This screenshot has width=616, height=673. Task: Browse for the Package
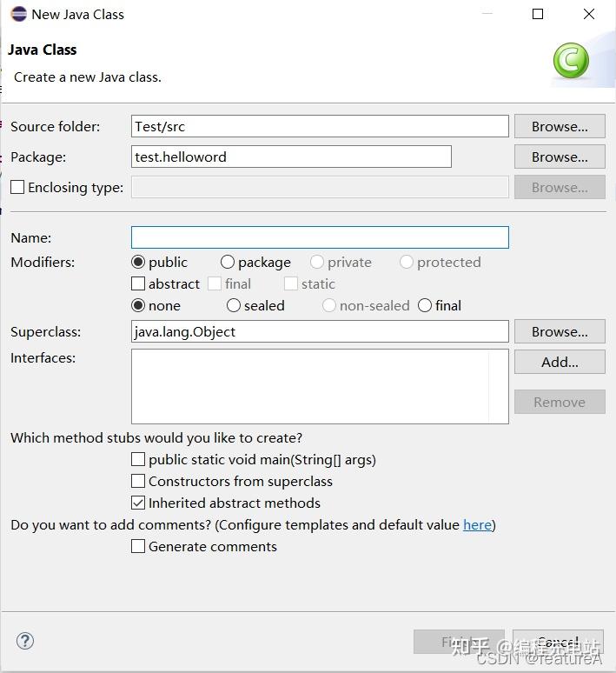pos(560,157)
